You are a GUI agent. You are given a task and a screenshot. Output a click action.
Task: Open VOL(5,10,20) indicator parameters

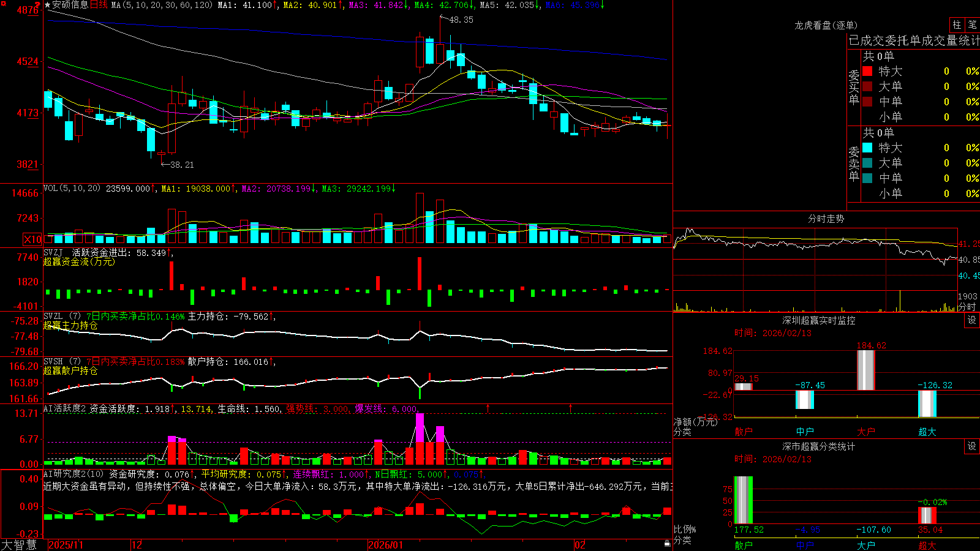tap(72, 188)
